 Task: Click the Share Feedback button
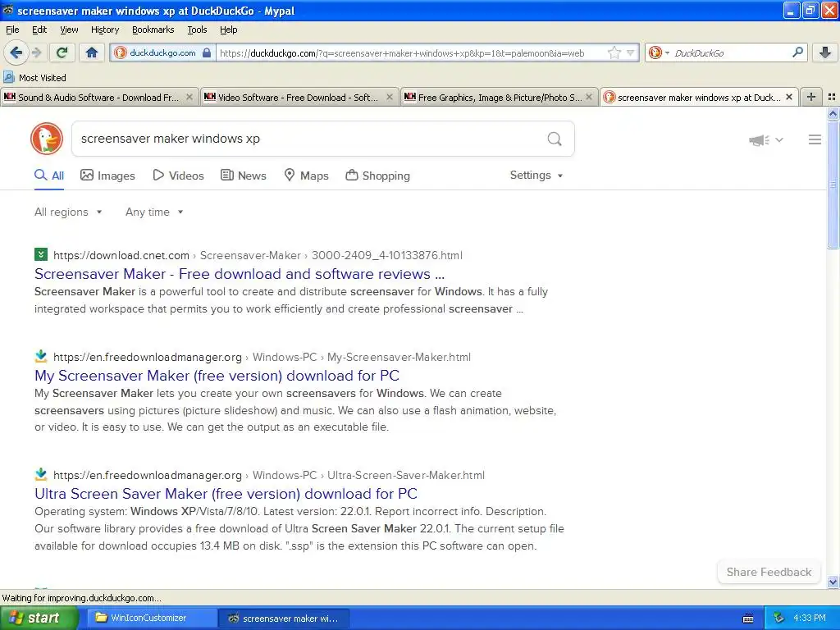point(769,572)
